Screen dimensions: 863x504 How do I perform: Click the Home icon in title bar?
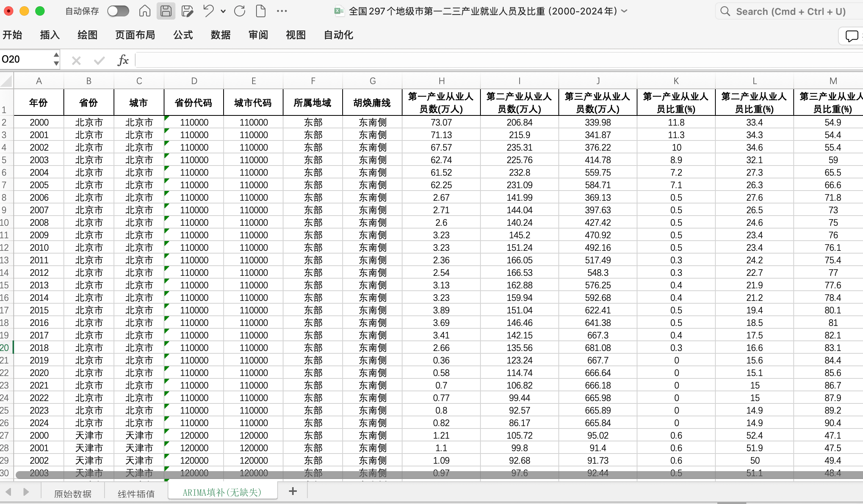tap(144, 11)
